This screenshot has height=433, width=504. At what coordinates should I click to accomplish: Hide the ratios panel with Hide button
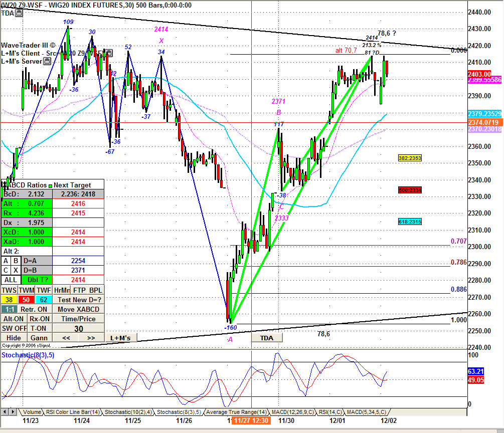pos(13,338)
